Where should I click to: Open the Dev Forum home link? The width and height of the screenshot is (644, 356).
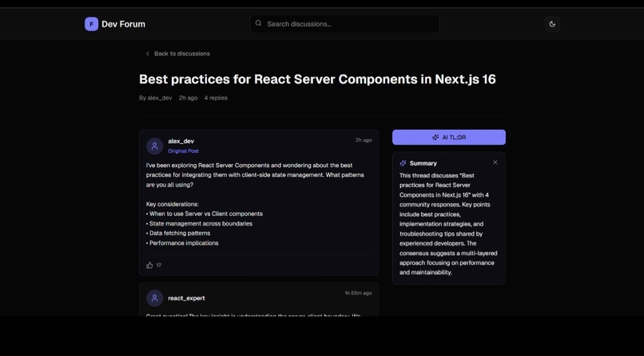[115, 24]
